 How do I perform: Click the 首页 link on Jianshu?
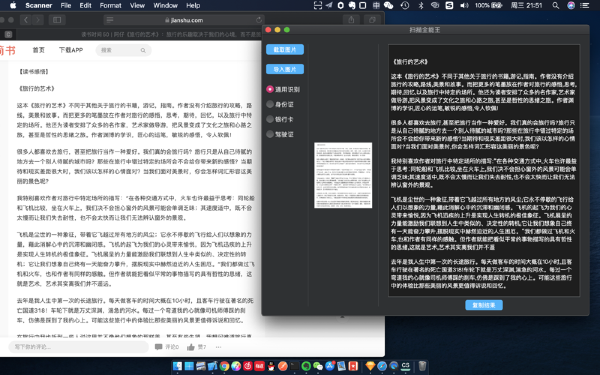coord(39,50)
